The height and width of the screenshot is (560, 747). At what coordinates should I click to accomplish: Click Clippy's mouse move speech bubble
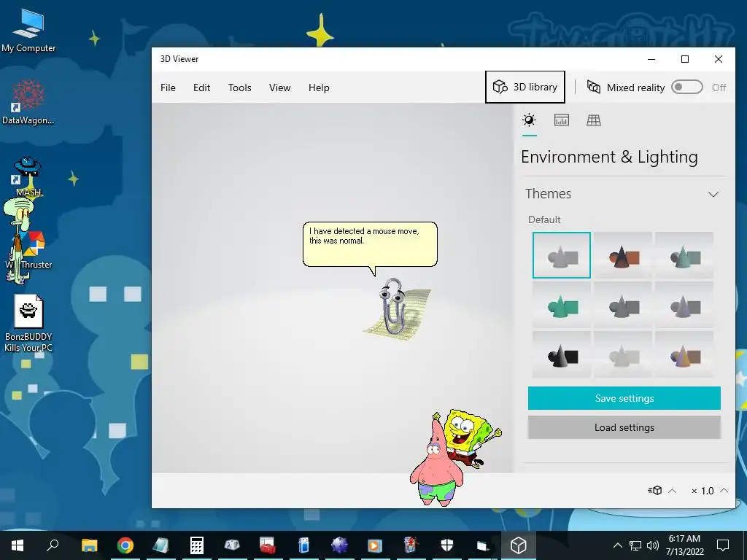(x=370, y=244)
